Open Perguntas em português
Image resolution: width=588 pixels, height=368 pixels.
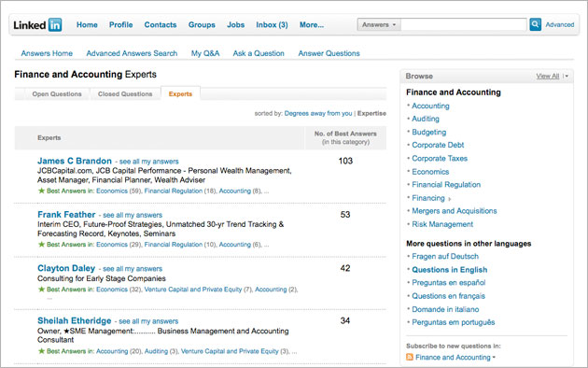pyautogui.click(x=453, y=322)
